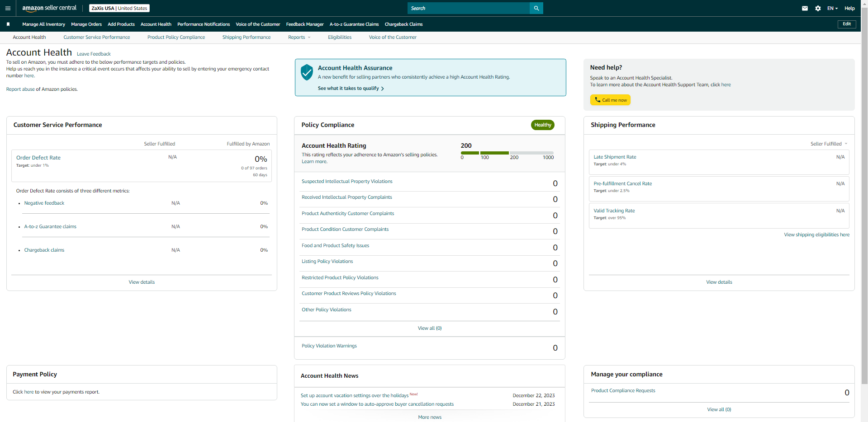Open Add Products menu item
Viewport: 868px width, 422px height.
(121, 24)
